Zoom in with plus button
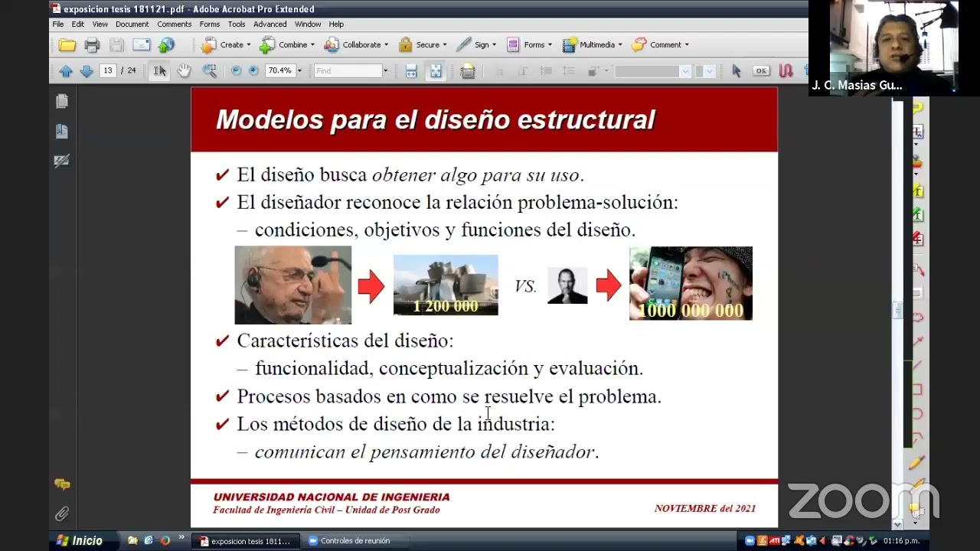Image resolution: width=980 pixels, height=551 pixels. (253, 71)
